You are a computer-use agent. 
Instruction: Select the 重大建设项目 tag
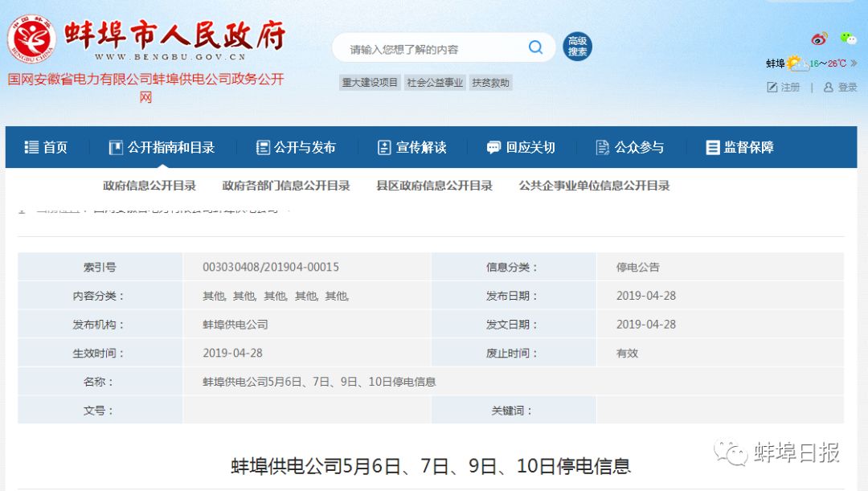point(369,83)
